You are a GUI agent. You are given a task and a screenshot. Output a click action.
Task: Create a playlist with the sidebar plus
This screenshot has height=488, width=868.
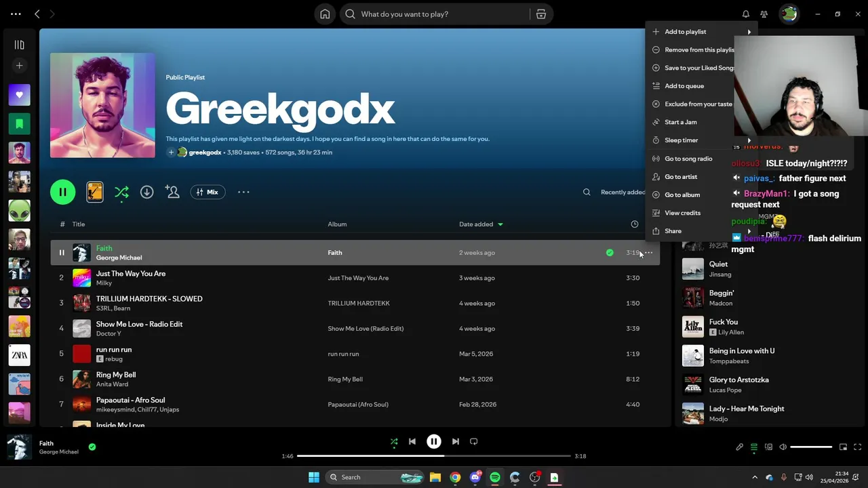[19, 66]
